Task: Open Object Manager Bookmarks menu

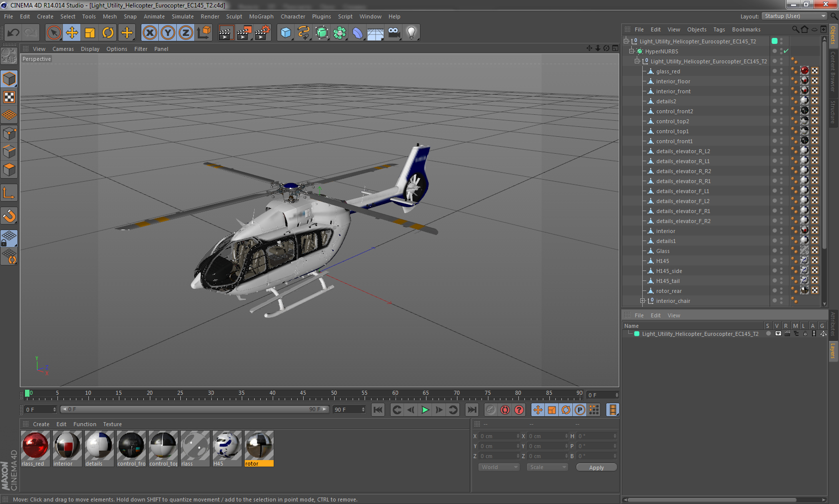Action: tap(746, 29)
